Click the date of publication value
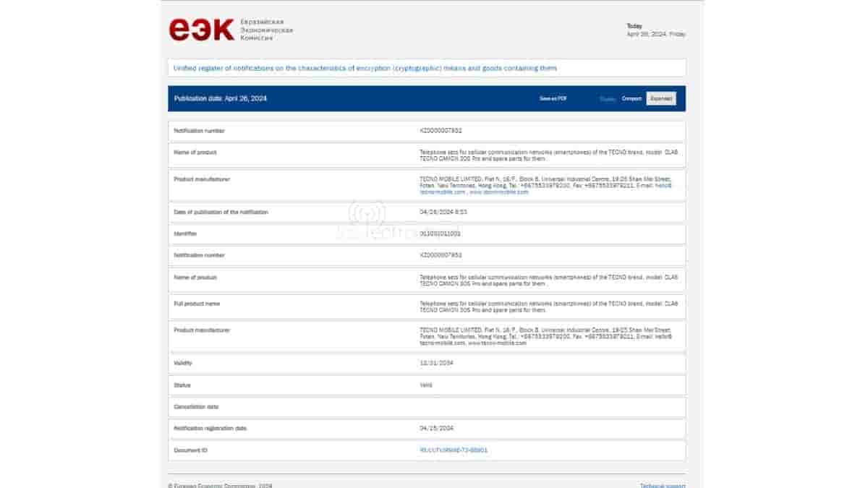 [x=442, y=212]
